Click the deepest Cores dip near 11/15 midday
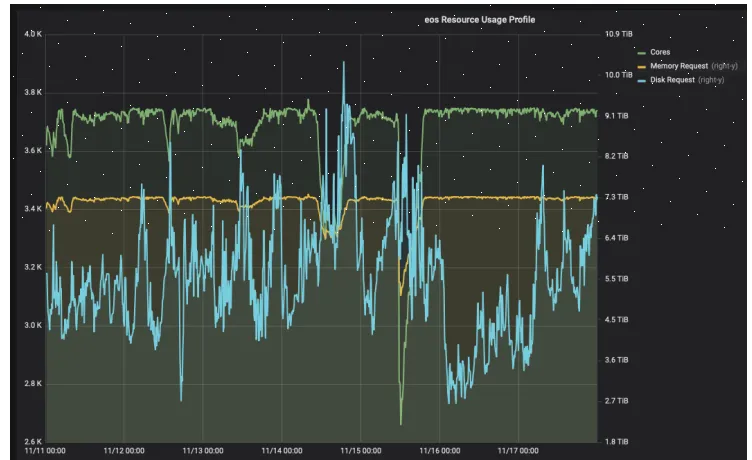 [x=401, y=423]
